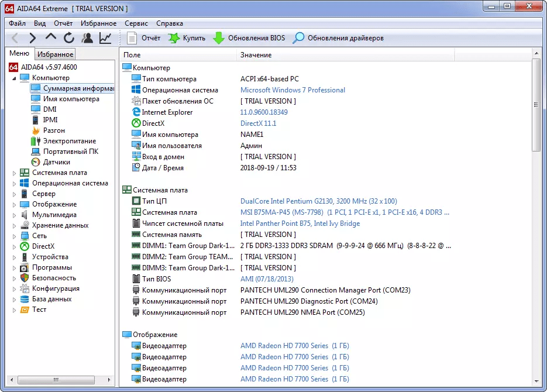The image size is (547, 392).
Task: Expand the Устройства tree node
Action: tap(14, 257)
